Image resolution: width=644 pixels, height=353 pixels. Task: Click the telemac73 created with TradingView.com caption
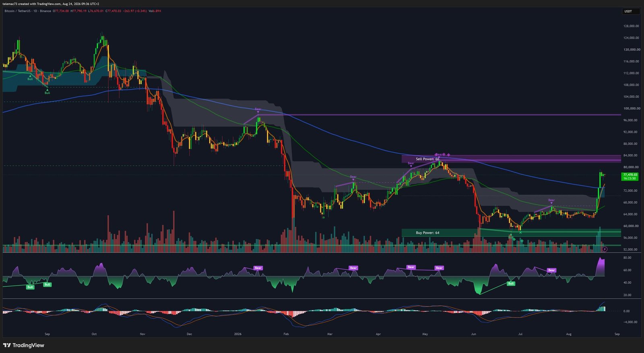pyautogui.click(x=51, y=4)
